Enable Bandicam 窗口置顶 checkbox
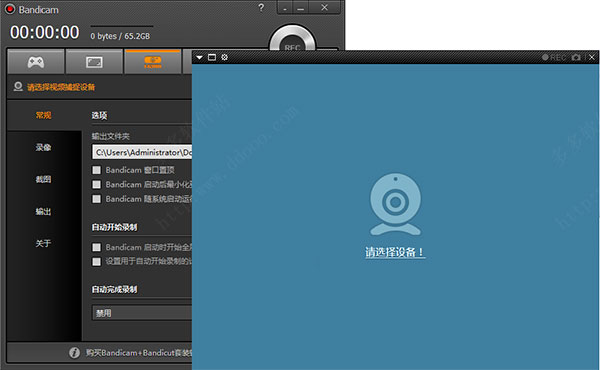600x370 pixels. [96, 170]
